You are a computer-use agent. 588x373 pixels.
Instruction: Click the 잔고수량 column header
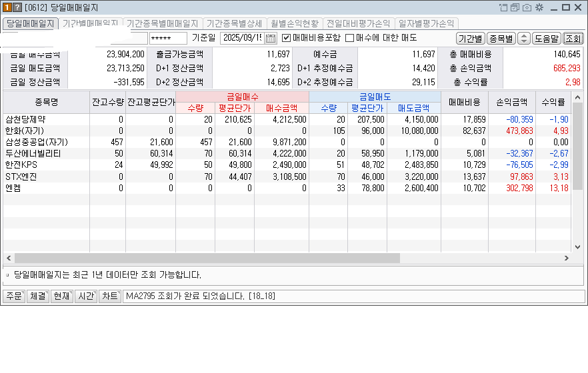108,102
